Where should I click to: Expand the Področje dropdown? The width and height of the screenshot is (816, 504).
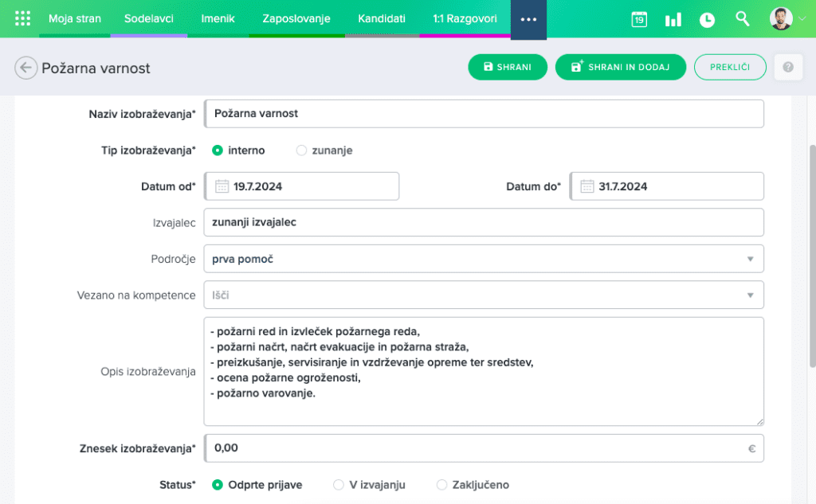749,259
